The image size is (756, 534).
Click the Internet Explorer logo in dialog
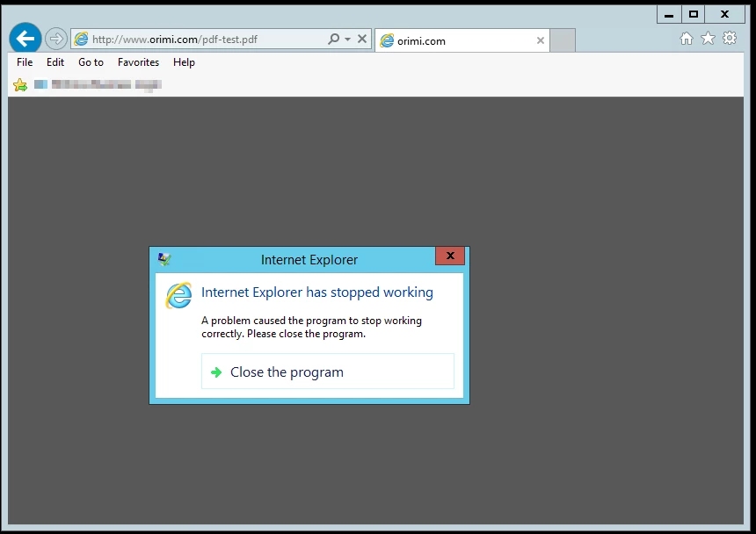(178, 296)
